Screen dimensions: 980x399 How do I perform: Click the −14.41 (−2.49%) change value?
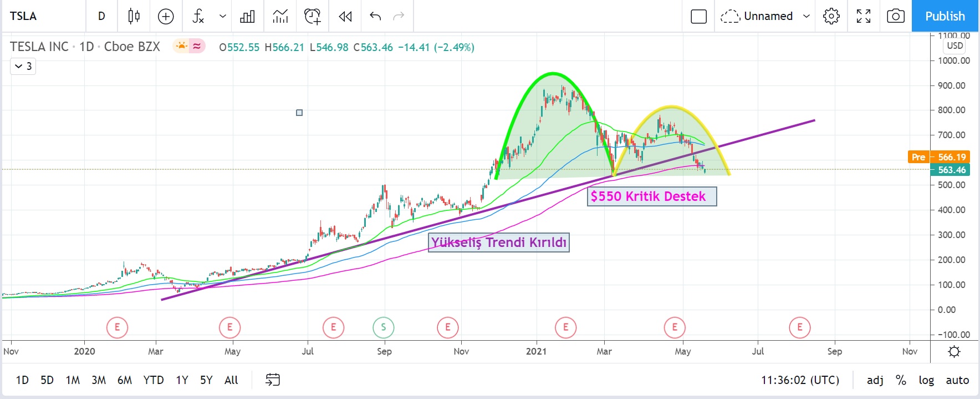tap(436, 47)
